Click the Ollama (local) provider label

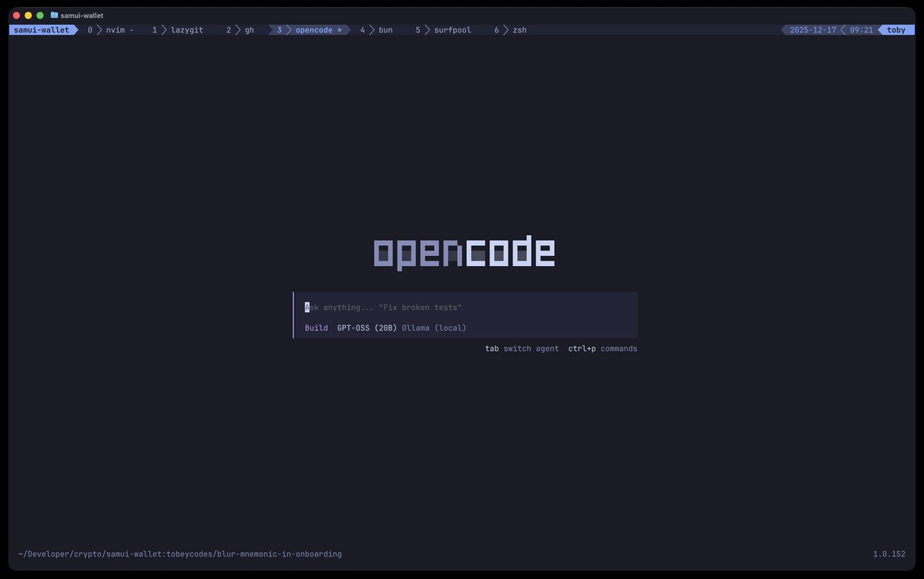pos(434,328)
